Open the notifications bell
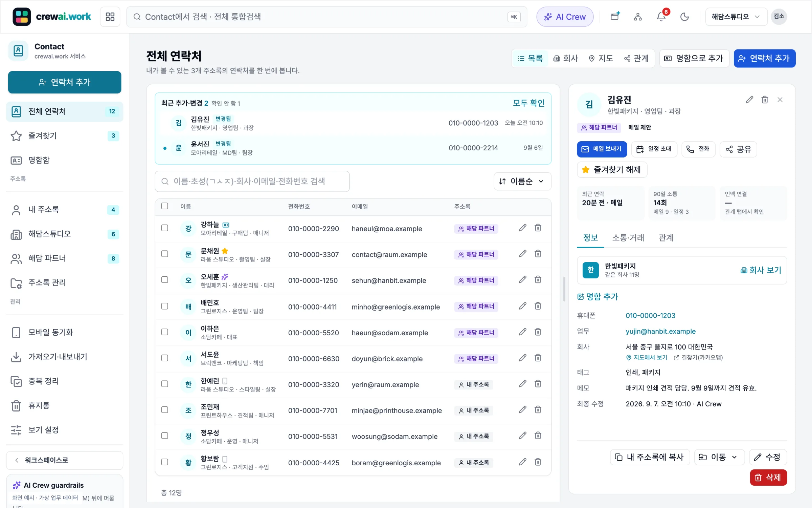This screenshot has width=812, height=508. 661,17
